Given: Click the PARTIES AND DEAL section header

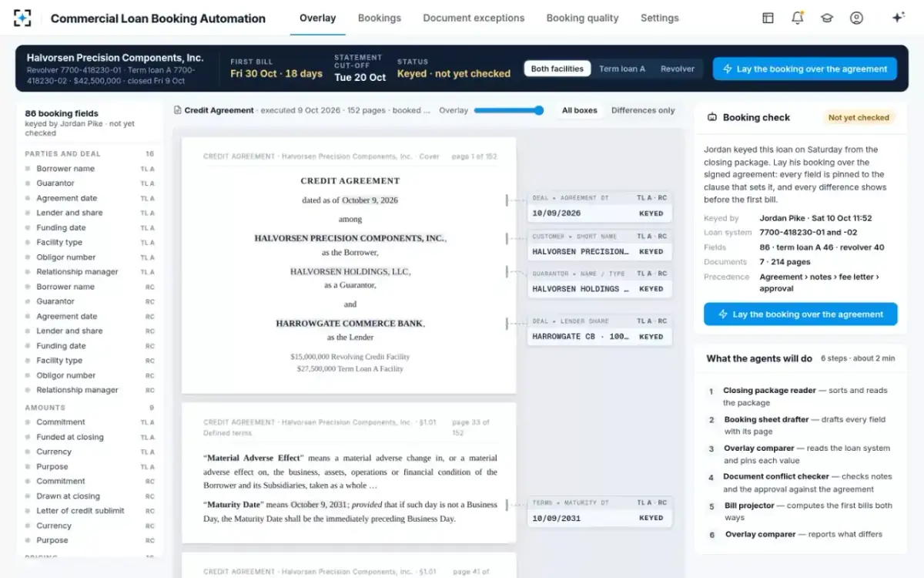Looking at the screenshot, I should click(90, 154).
